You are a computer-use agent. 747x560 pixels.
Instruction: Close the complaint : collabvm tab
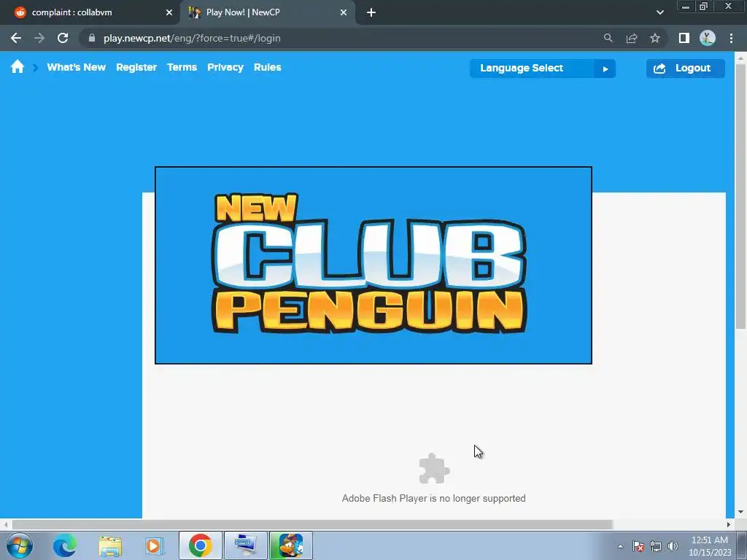point(169,12)
